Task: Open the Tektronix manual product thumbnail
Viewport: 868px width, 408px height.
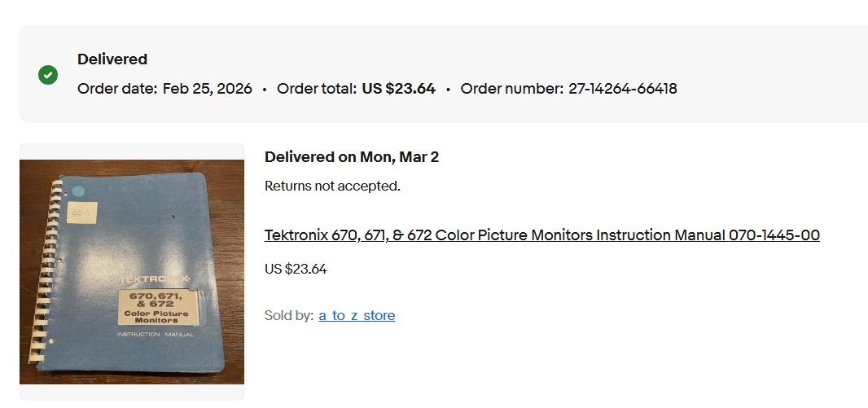Action: [132, 271]
